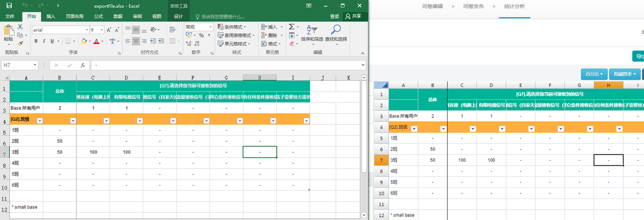Apply yellow fill color bucket
644x220 pixels.
pos(85,41)
